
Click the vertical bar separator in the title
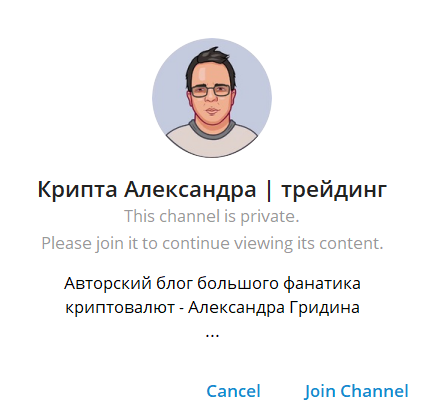click(x=269, y=190)
